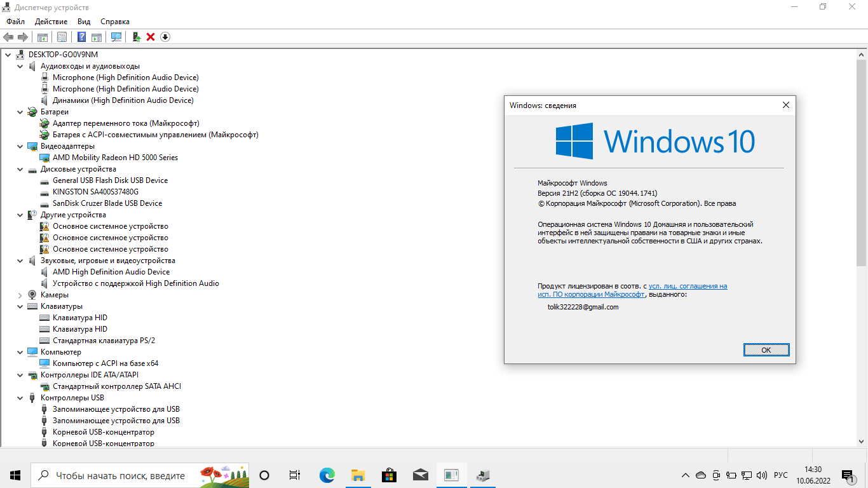This screenshot has height=488, width=868.
Task: Select Устройство с поддержкой High Definition Audio
Action: 136,283
